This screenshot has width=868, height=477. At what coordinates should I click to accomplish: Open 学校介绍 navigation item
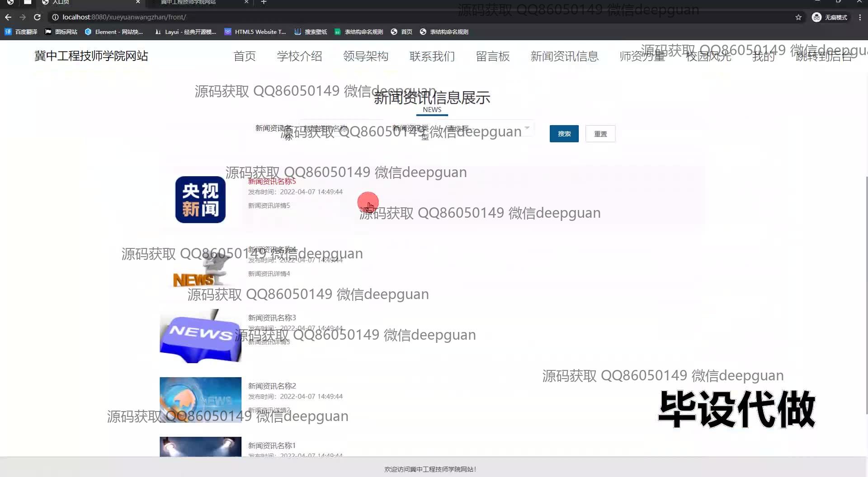pos(299,56)
